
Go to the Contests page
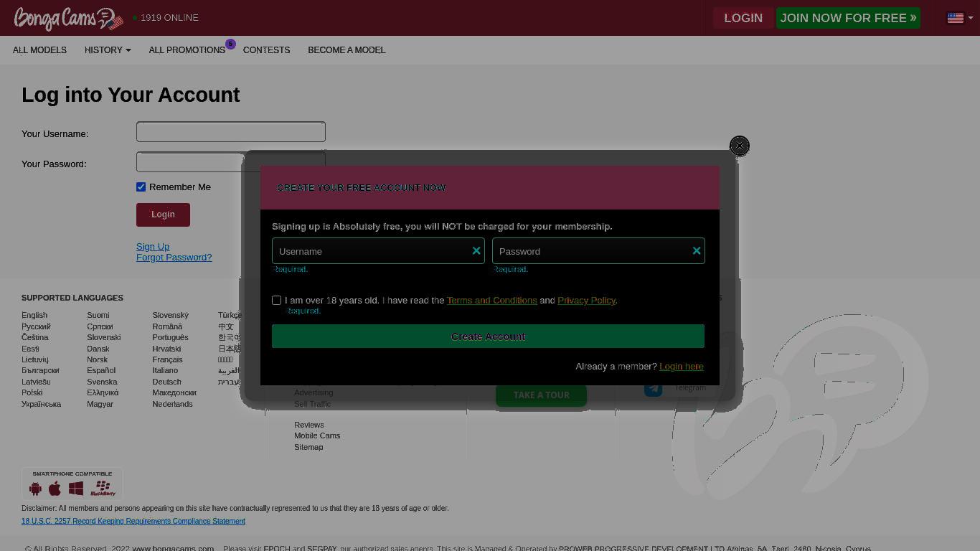[x=266, y=50]
